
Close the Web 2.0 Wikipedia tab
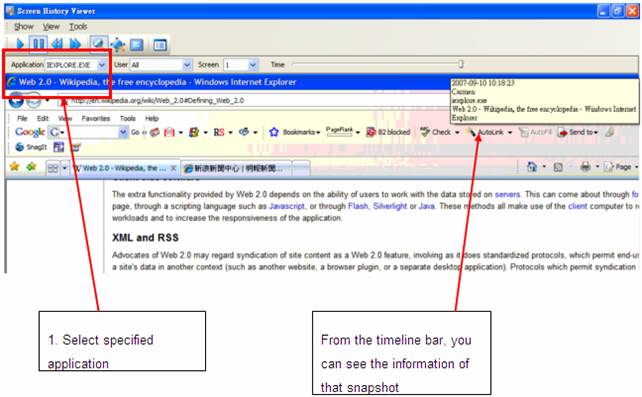click(x=173, y=168)
